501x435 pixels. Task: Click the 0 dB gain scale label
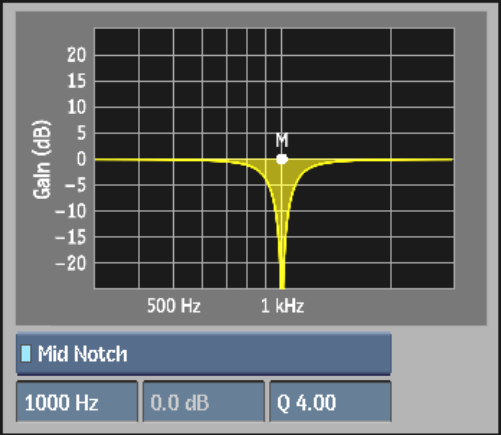click(81, 159)
